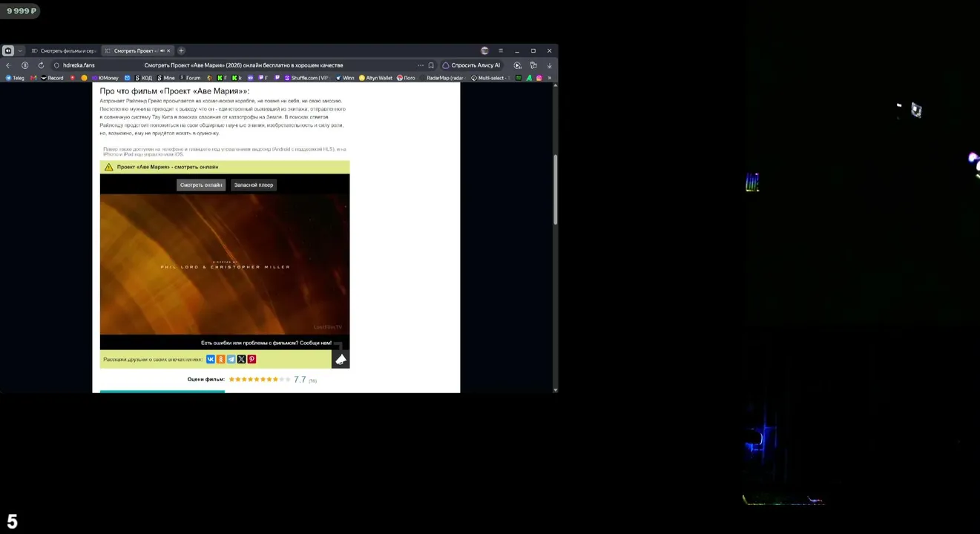This screenshot has height=534, width=980.
Task: Open the Yandex profile icon beside the reload button
Action: point(24,65)
